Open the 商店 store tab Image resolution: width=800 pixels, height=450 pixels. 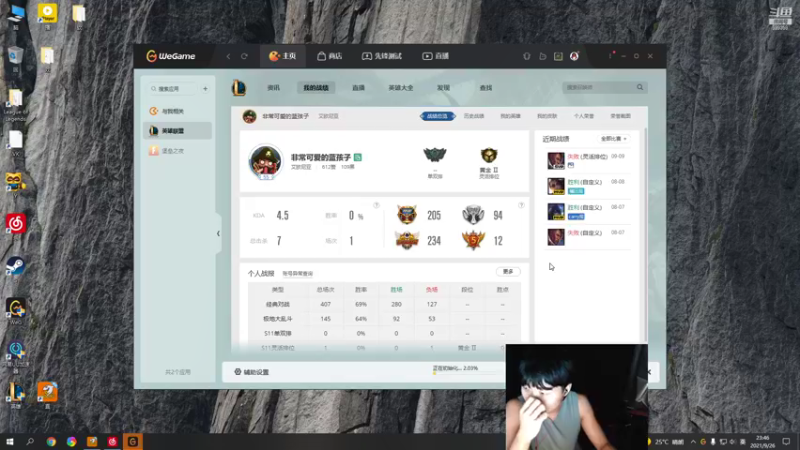point(330,56)
